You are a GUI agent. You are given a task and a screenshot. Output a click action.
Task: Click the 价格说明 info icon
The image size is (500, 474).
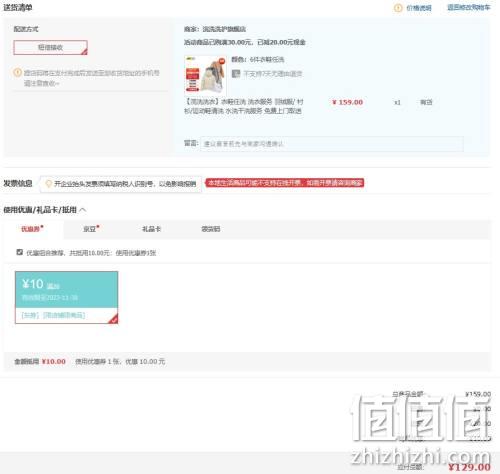398,8
